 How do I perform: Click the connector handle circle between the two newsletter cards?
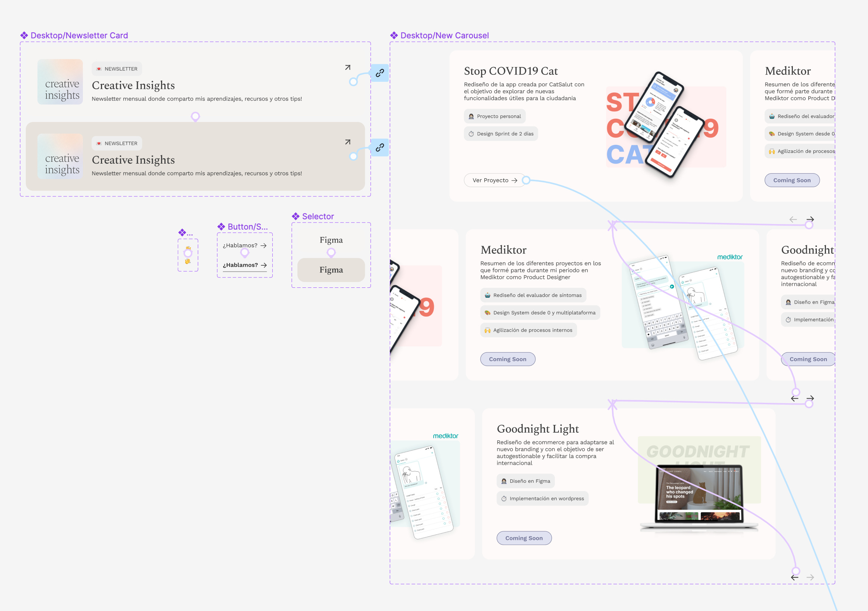click(196, 116)
